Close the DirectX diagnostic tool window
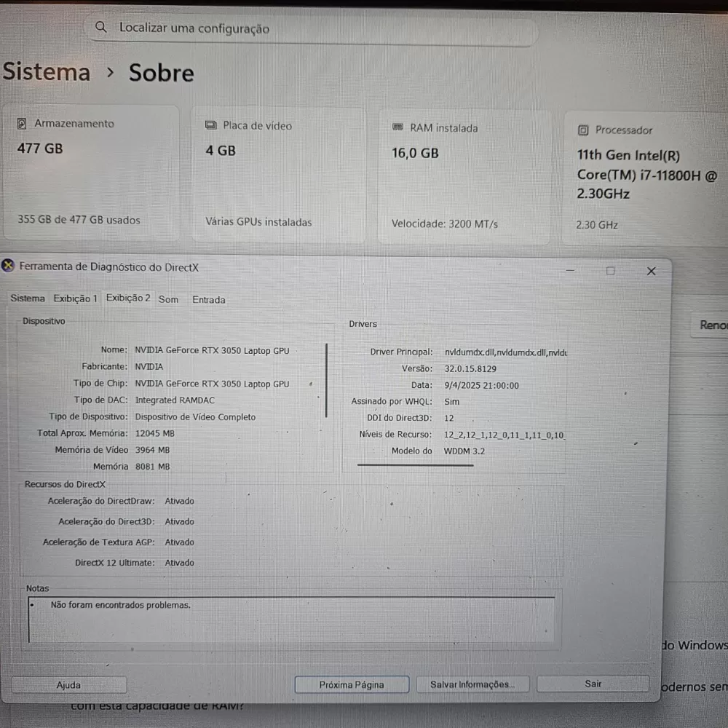Image resolution: width=728 pixels, height=728 pixels. click(x=651, y=271)
